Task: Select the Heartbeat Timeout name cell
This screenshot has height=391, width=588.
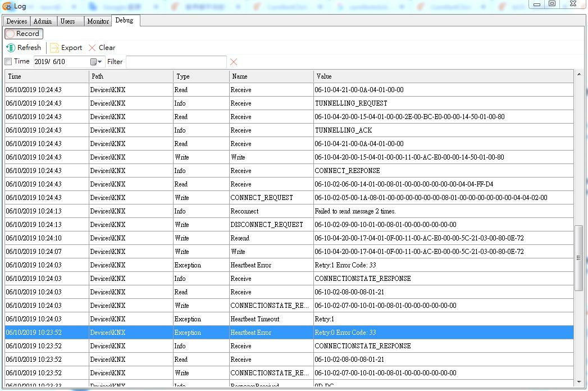Action: [x=271, y=319]
